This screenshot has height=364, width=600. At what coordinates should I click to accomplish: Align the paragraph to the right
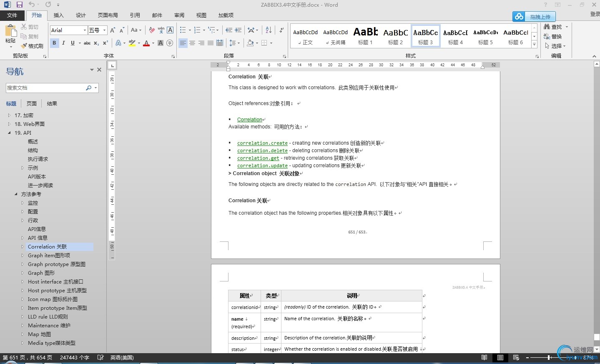coord(201,43)
